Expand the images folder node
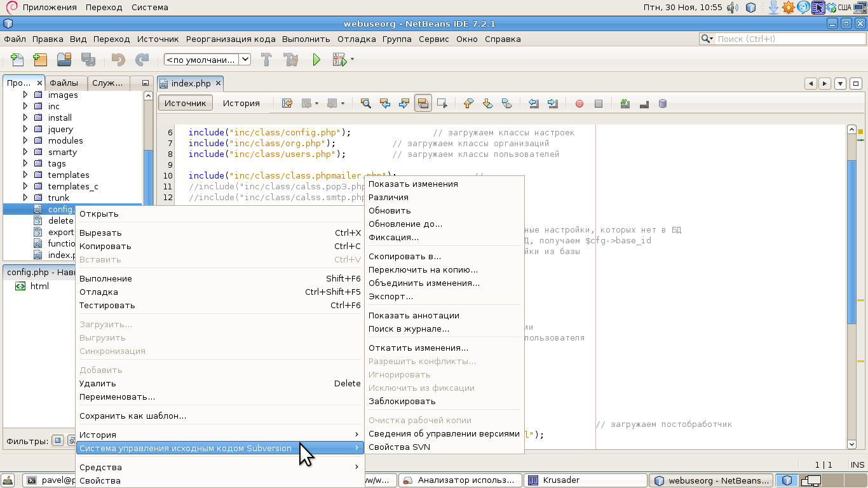Screen dimensions: 868x488 coord(25,95)
